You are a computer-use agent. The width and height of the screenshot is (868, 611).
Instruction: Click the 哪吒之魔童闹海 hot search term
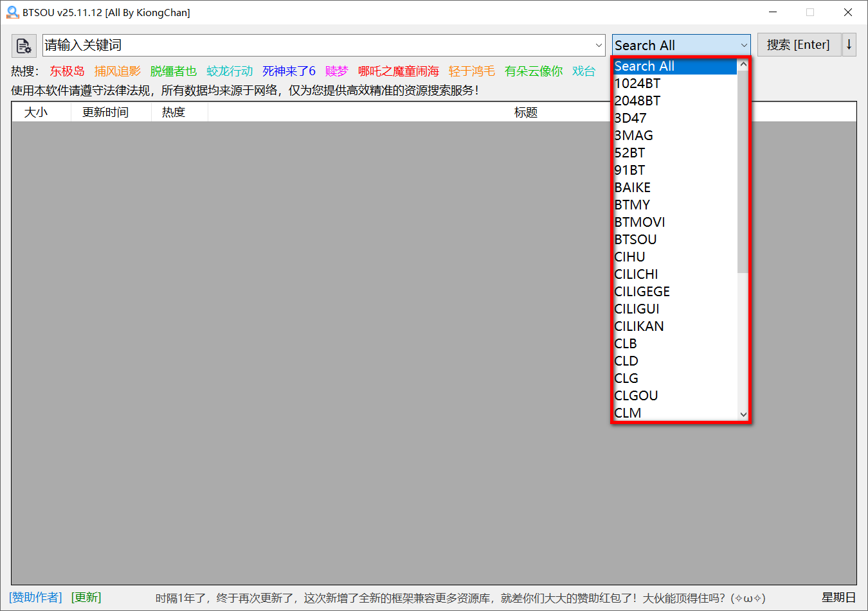397,71
